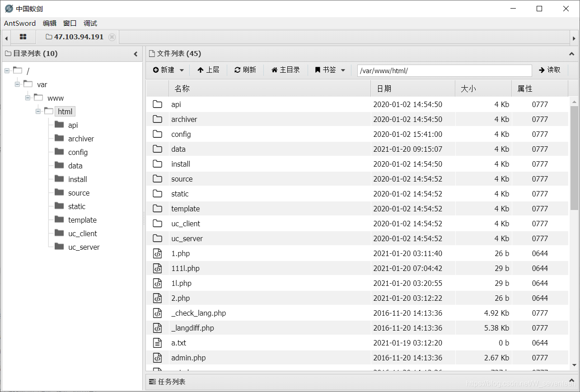This screenshot has height=392, width=580.
Task: Open the 编辑 menu
Action: point(50,23)
